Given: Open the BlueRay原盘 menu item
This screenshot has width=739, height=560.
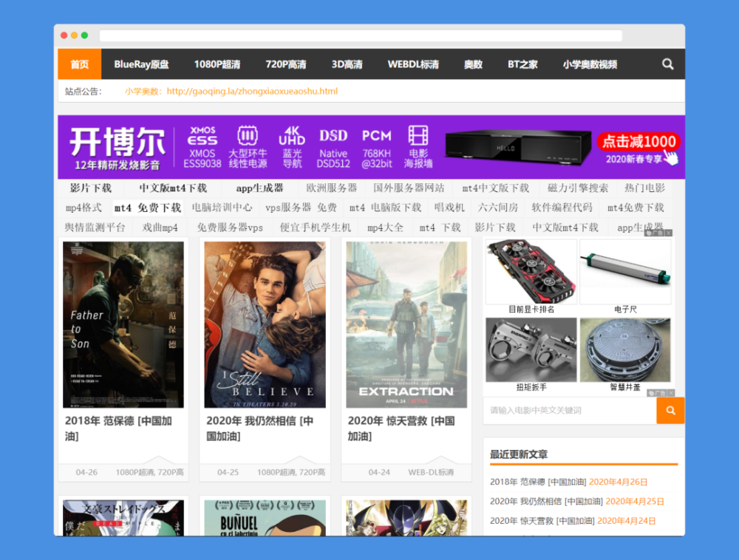Looking at the screenshot, I should click(x=141, y=64).
